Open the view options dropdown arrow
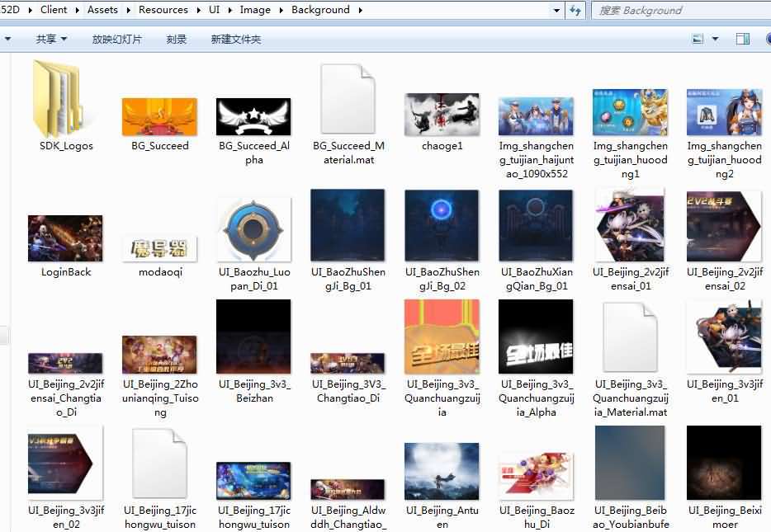This screenshot has height=532, width=771. tap(715, 39)
